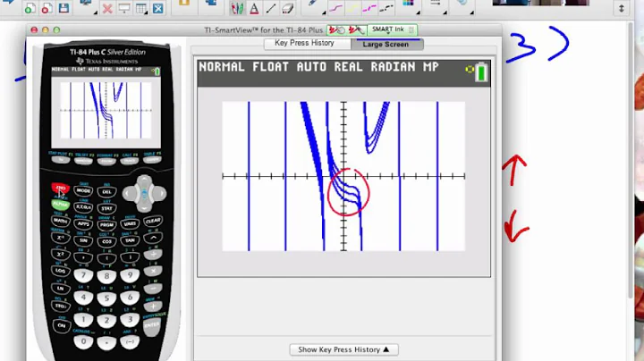Viewport: 644px width, 361px height.
Task: Switch to the Key Press History tab
Action: (307, 43)
